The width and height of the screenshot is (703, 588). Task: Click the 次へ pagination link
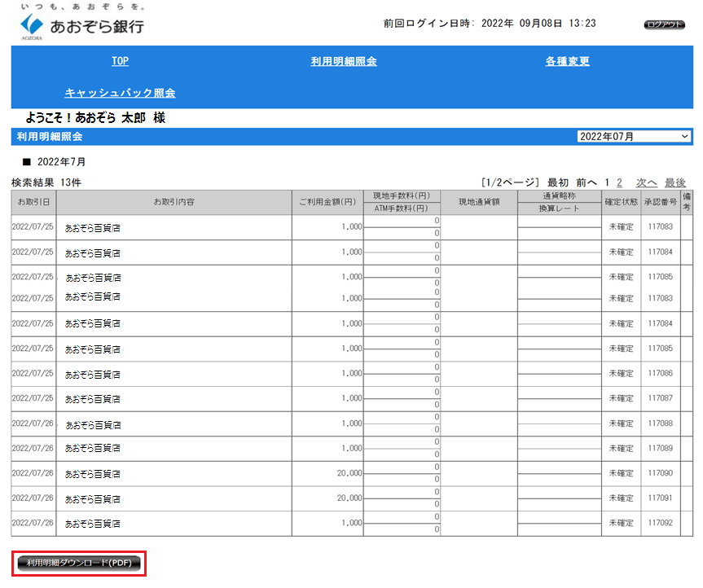646,183
